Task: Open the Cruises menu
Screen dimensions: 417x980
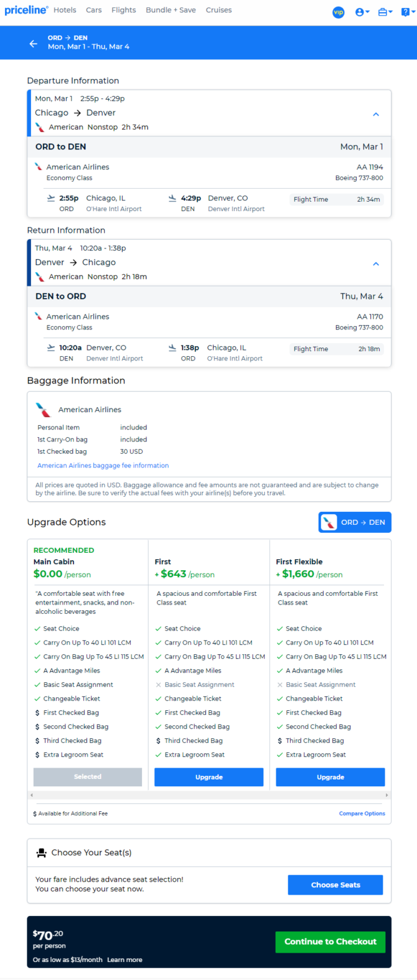Action: pos(218,10)
